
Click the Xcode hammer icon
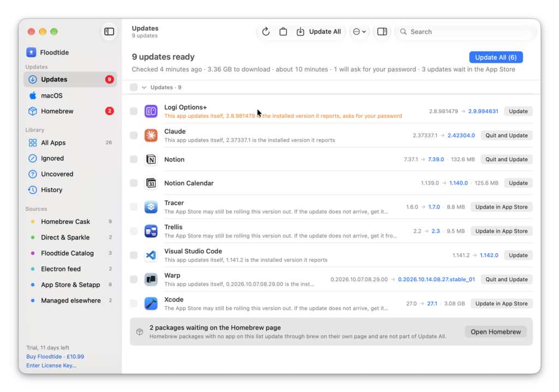point(151,304)
